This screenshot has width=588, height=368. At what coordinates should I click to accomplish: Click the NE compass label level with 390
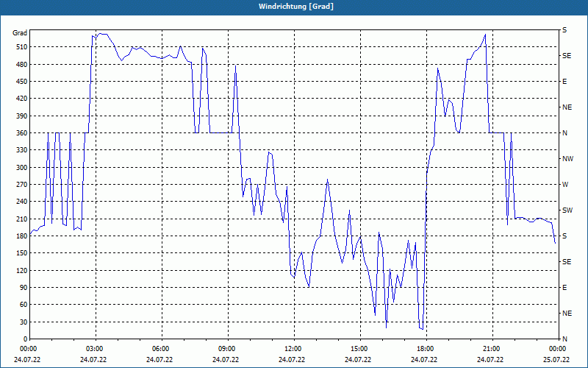click(x=567, y=107)
